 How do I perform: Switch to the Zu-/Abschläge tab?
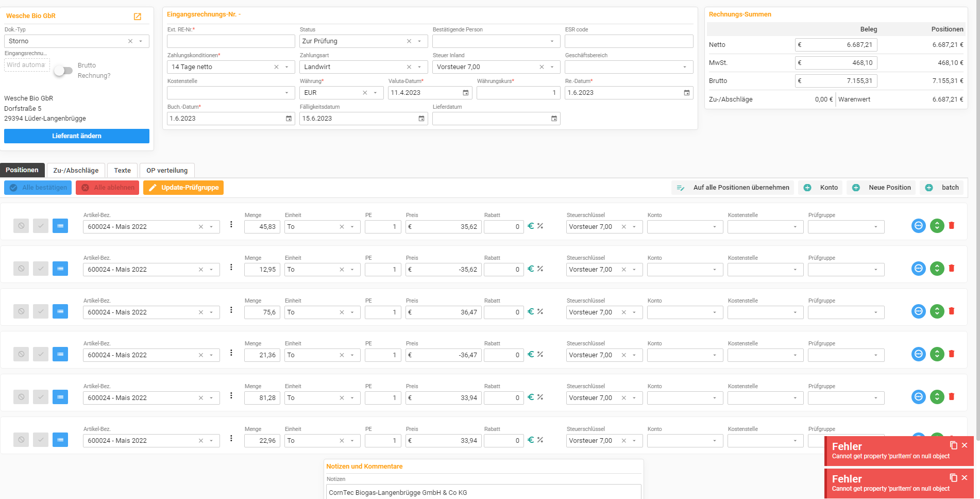click(76, 171)
